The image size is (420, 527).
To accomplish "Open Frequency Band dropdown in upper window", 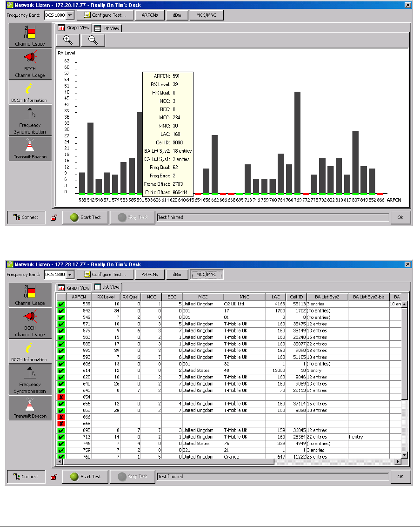I will 70,15.
